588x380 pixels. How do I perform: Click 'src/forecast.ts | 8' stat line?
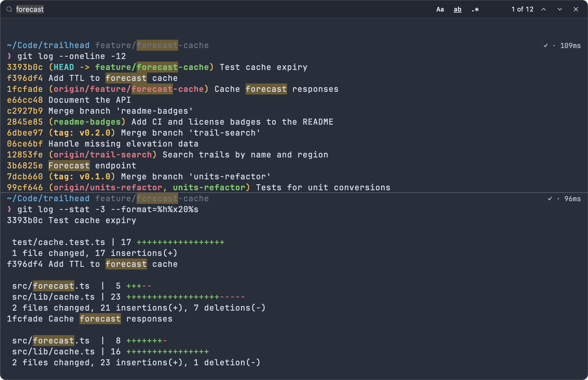(x=90, y=341)
